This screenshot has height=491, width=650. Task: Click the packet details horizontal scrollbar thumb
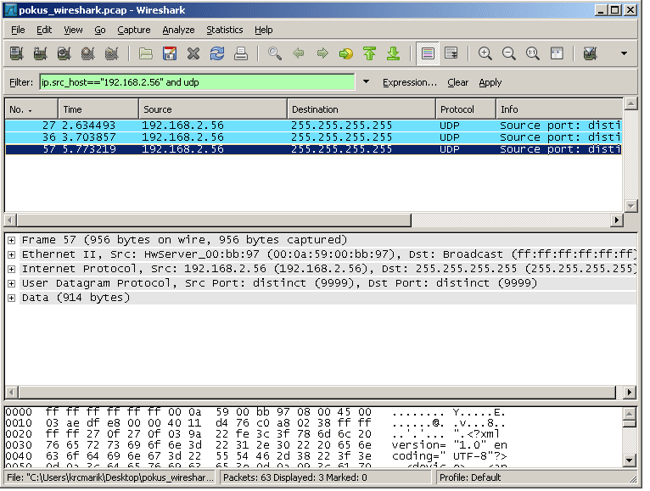[x=318, y=392]
